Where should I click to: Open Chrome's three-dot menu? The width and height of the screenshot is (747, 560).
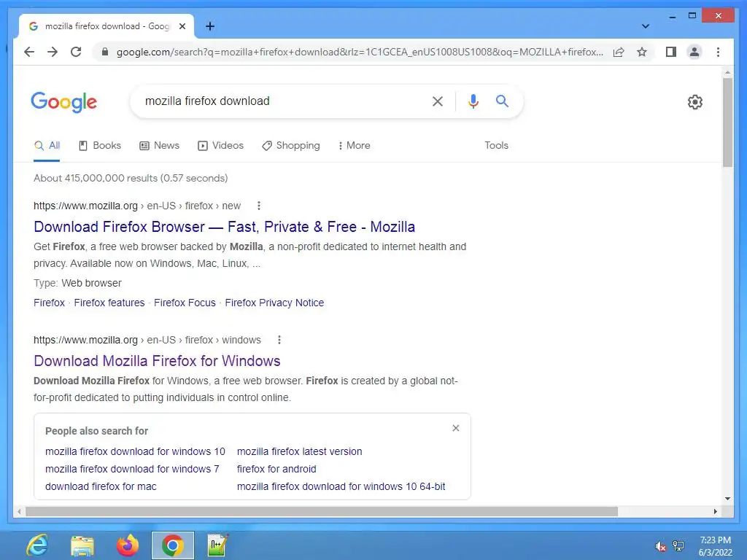718,52
